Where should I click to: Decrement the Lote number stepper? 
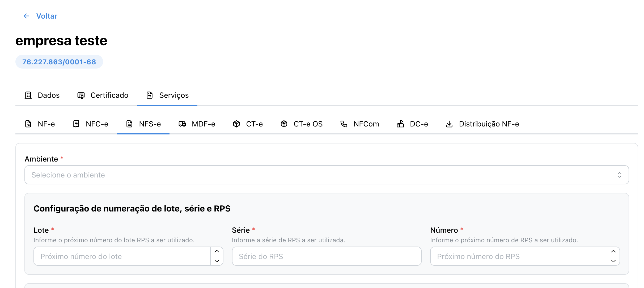tap(217, 261)
